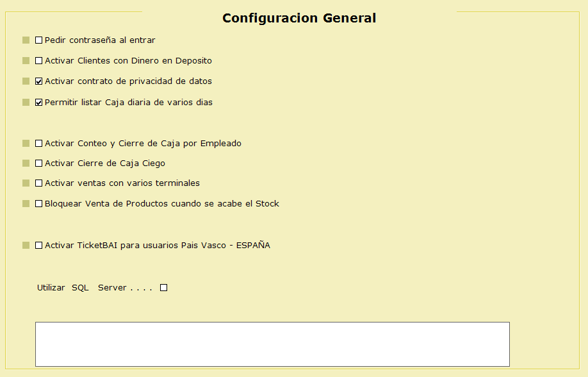Click the square marker beside Activar TicketBAI

point(26,246)
